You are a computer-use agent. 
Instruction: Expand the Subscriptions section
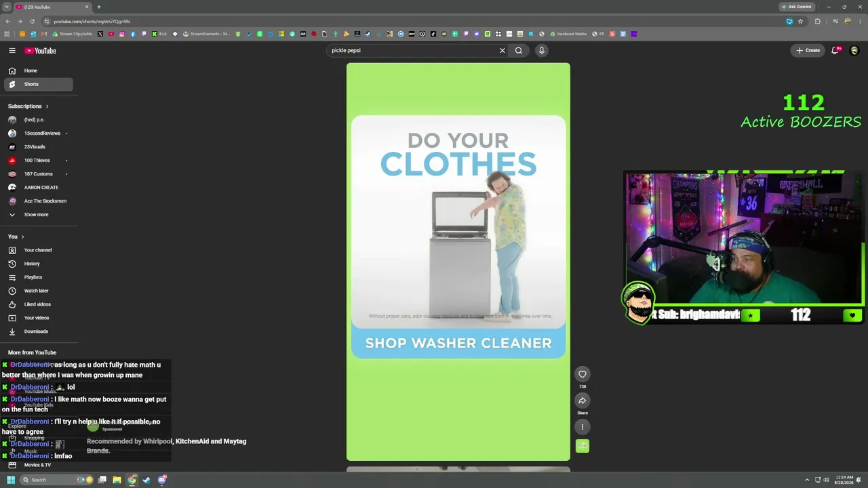point(28,106)
